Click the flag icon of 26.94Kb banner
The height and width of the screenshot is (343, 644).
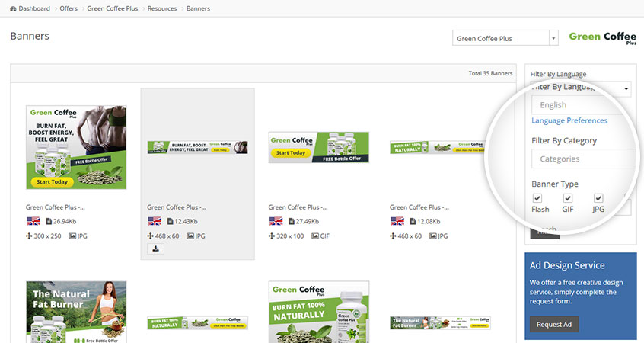33,221
